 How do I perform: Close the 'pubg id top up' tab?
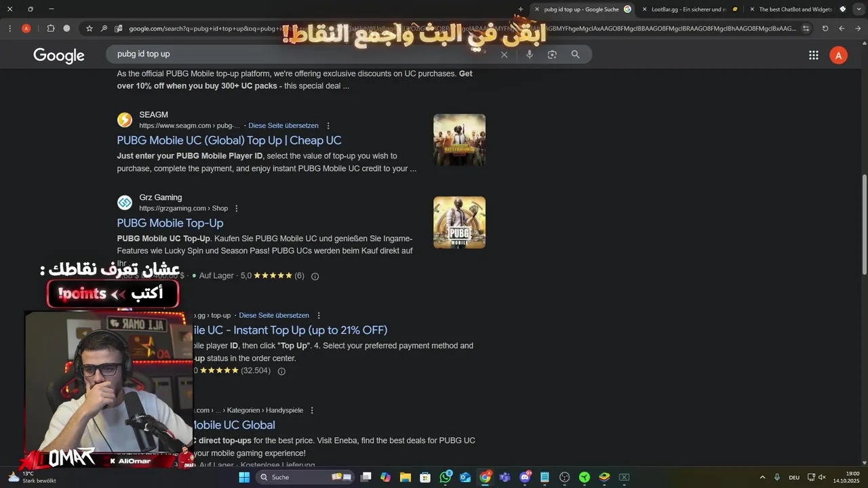click(x=537, y=9)
